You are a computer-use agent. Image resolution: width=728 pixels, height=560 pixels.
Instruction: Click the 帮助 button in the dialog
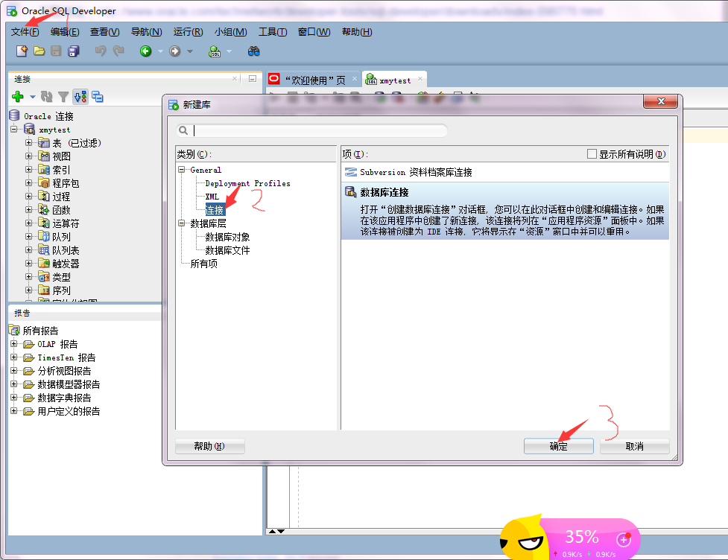(211, 445)
